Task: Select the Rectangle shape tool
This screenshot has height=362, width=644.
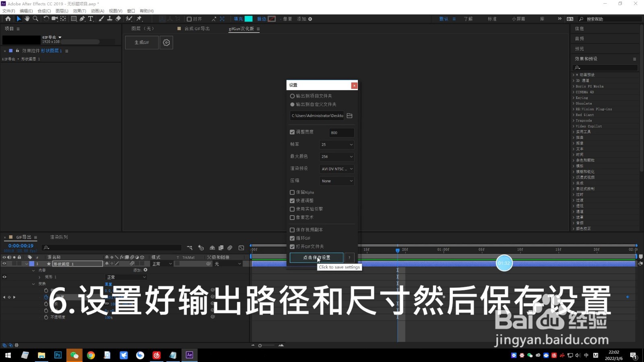Action: pyautogui.click(x=74, y=19)
